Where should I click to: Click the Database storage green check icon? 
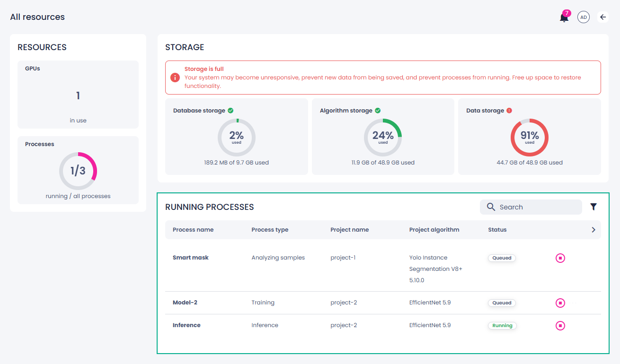point(230,111)
